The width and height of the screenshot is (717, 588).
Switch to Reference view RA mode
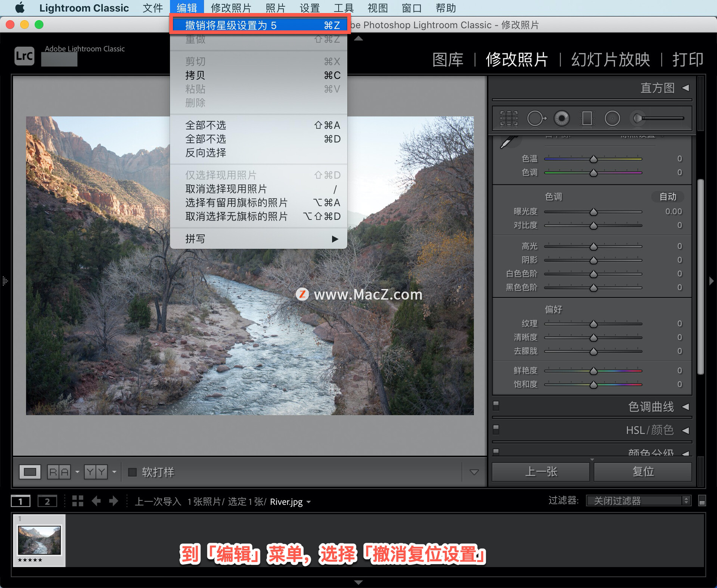click(59, 472)
